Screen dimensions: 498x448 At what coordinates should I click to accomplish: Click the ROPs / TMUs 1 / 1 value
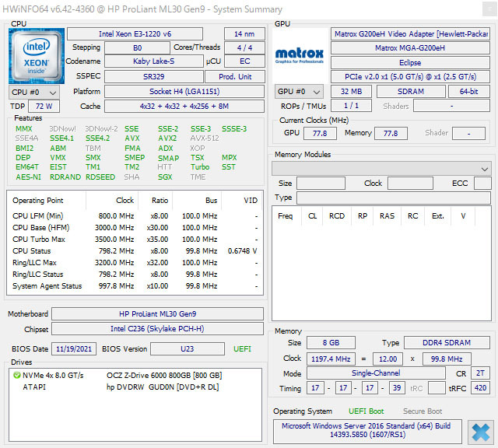(x=351, y=106)
